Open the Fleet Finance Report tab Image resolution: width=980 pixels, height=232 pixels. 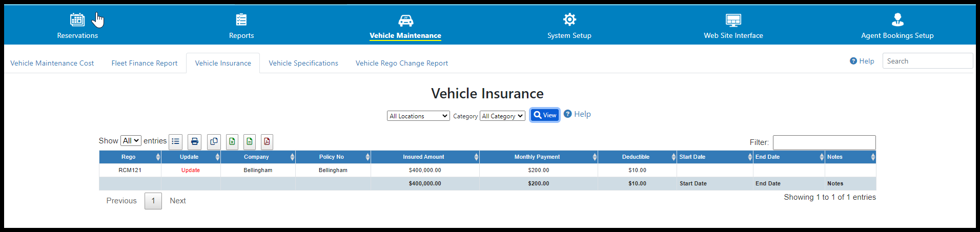click(145, 64)
